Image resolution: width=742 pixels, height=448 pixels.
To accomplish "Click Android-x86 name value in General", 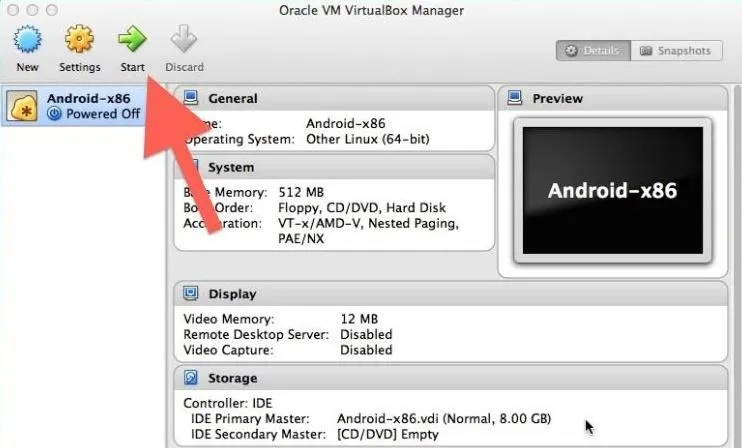I will (345, 123).
